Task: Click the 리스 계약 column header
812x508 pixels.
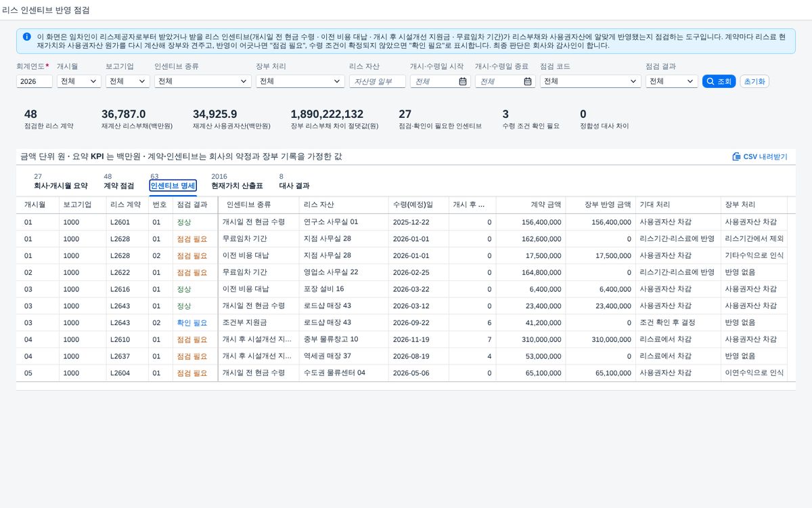Action: (x=127, y=205)
